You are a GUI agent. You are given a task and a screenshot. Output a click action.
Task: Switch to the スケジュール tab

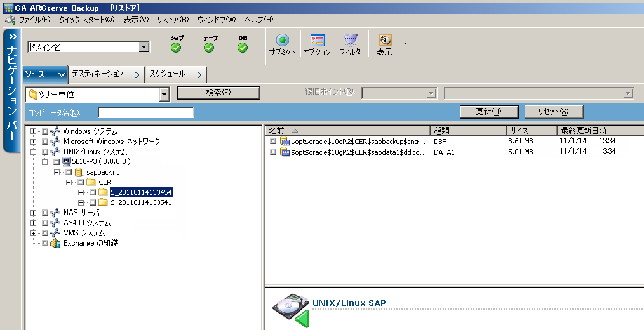point(176,74)
